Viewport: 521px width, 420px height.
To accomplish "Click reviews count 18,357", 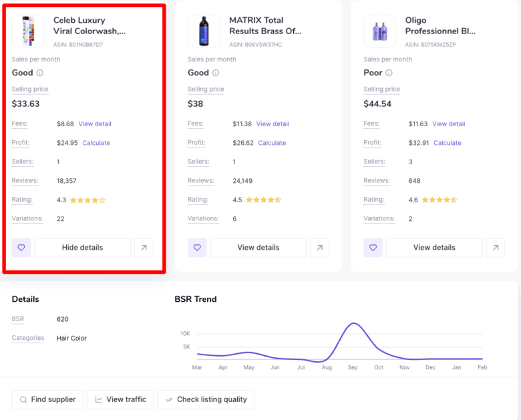I will click(66, 181).
